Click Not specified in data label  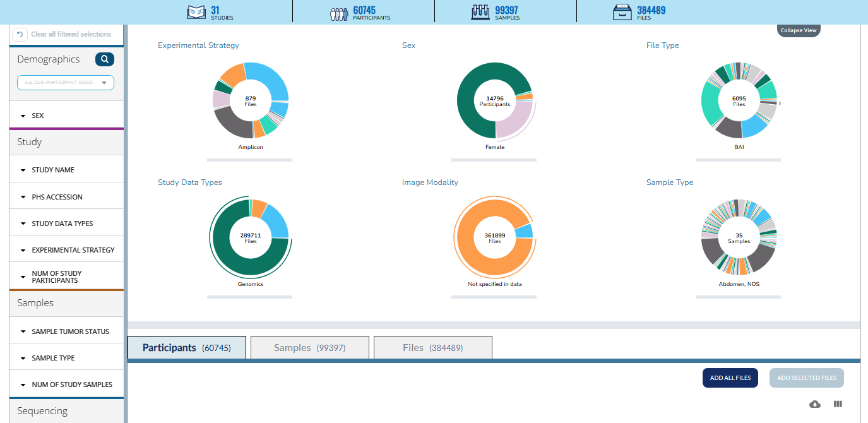(x=495, y=284)
